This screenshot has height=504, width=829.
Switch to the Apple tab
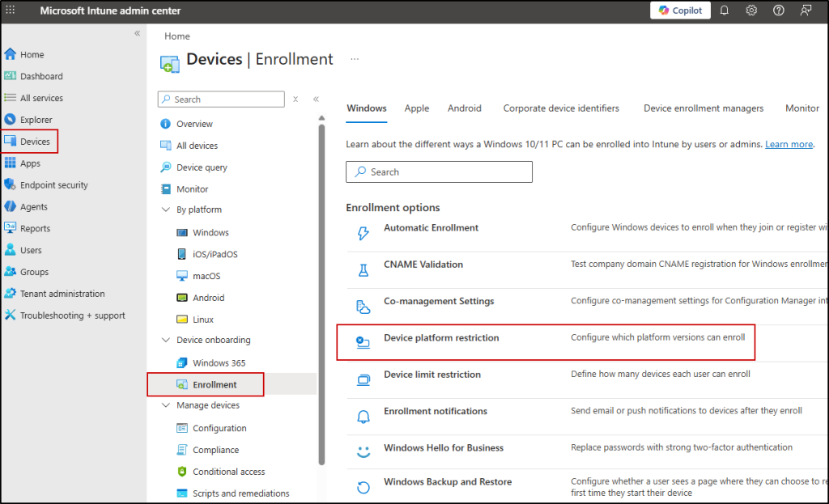tap(416, 108)
